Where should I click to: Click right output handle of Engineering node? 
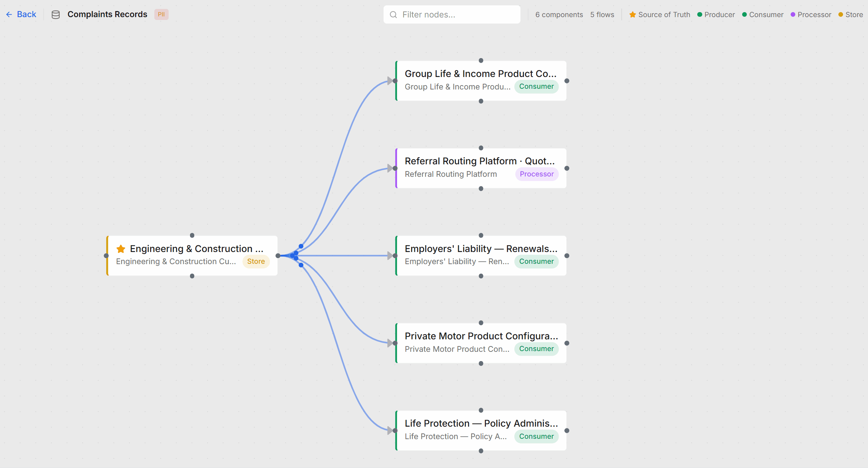(278, 256)
